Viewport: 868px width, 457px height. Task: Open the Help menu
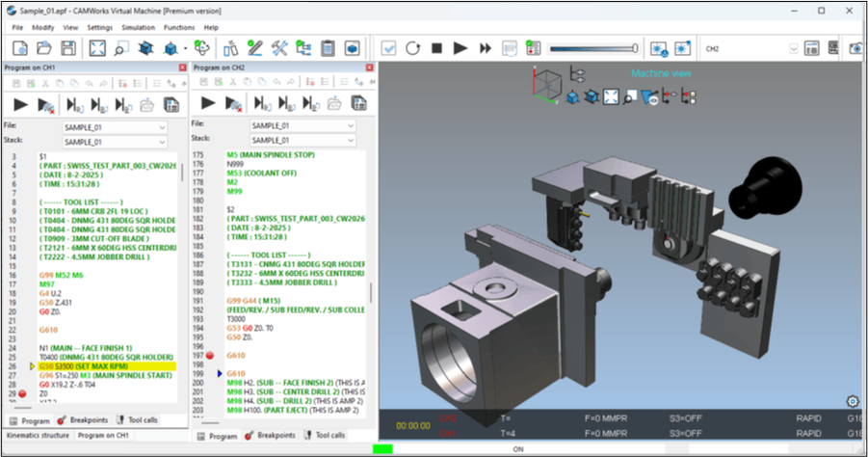[x=211, y=27]
